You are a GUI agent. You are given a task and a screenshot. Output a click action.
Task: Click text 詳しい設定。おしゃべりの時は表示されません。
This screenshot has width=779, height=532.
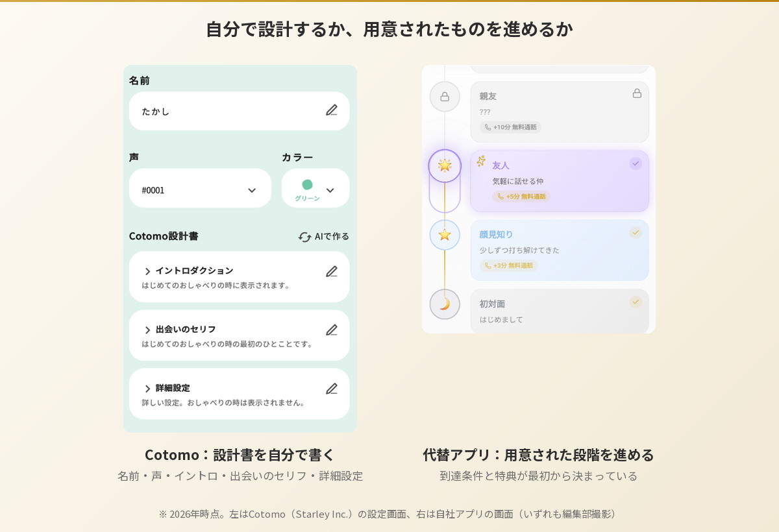tap(225, 402)
